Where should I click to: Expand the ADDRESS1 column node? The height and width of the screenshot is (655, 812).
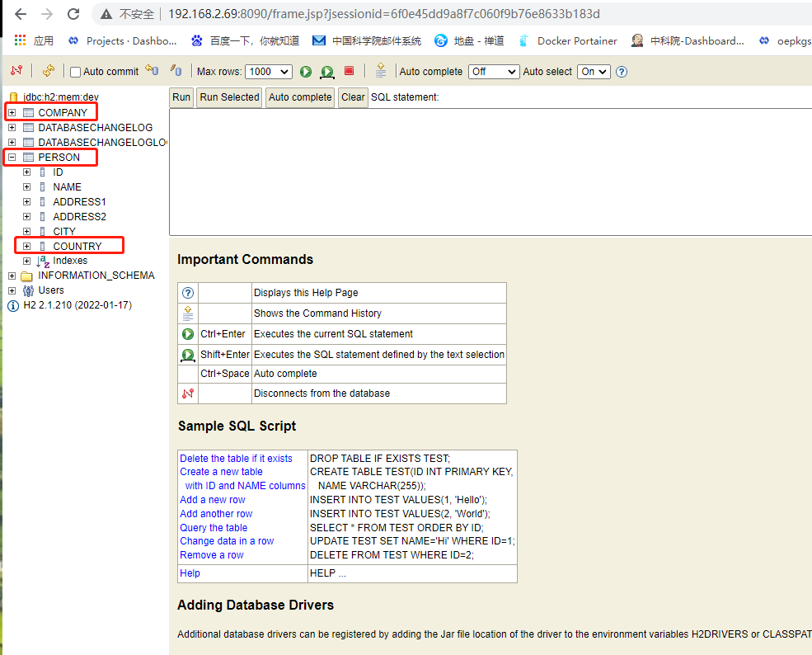(27, 201)
